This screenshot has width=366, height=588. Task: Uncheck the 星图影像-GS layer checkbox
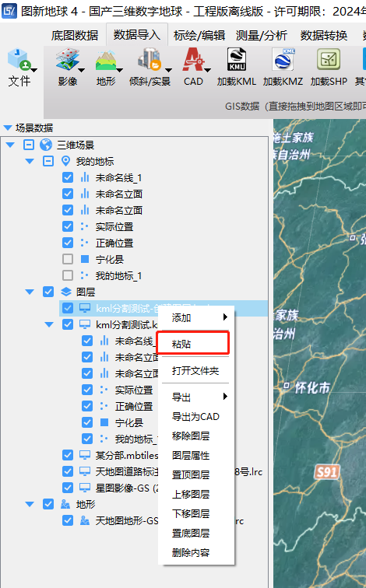click(68, 488)
